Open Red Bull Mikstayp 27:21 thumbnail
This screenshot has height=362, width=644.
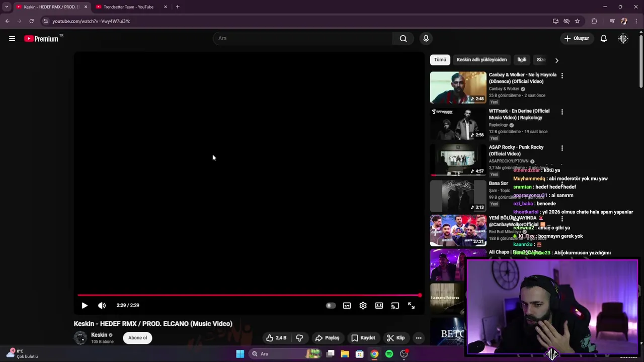pos(458,231)
